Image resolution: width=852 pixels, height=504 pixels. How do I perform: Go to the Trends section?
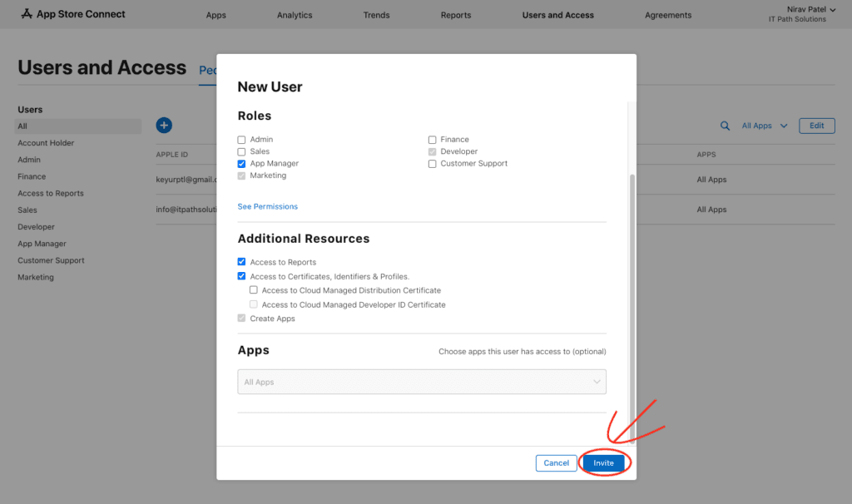pyautogui.click(x=376, y=15)
